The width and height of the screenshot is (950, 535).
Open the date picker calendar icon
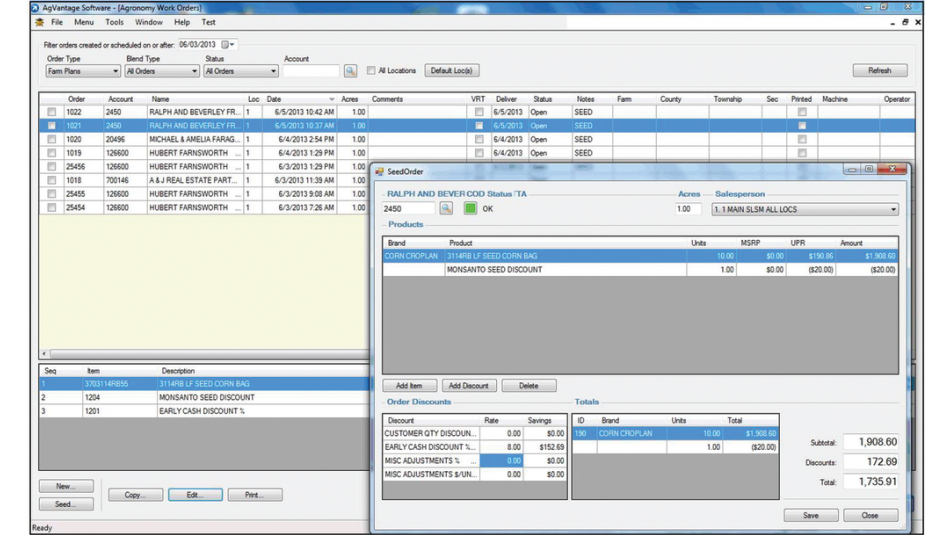pos(227,45)
